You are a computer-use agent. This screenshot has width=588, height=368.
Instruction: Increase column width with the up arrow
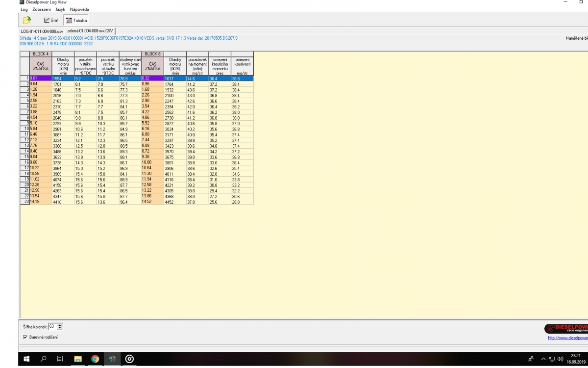click(x=60, y=324)
